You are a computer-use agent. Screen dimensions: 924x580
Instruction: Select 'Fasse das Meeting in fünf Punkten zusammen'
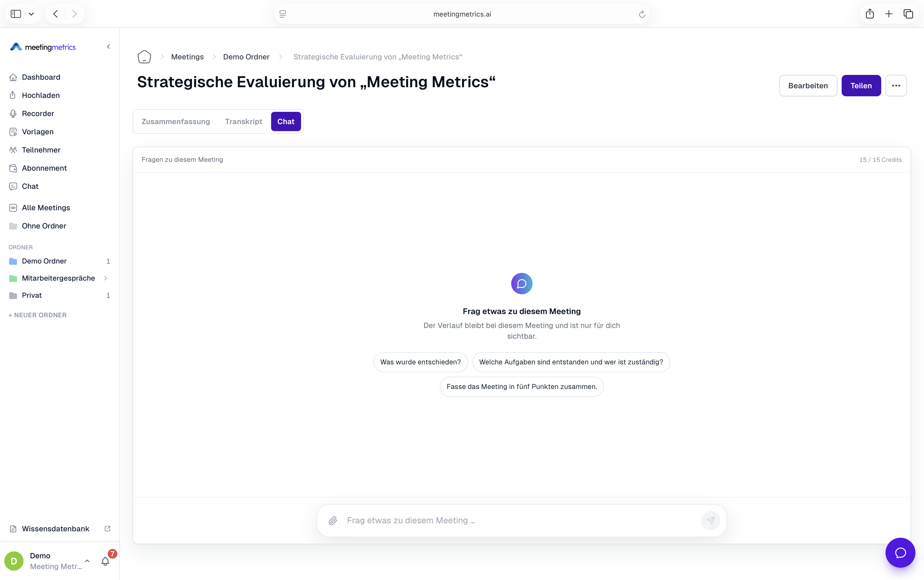(522, 387)
